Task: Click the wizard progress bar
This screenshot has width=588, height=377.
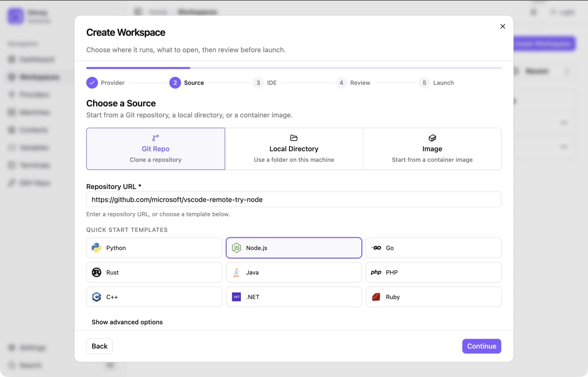Action: click(x=294, y=68)
